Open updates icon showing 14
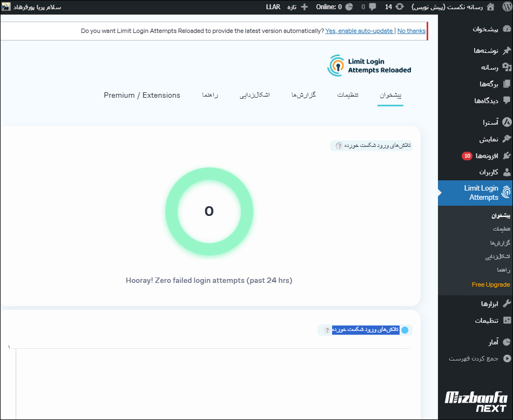Screen dimensions: 513x420 point(400,7)
